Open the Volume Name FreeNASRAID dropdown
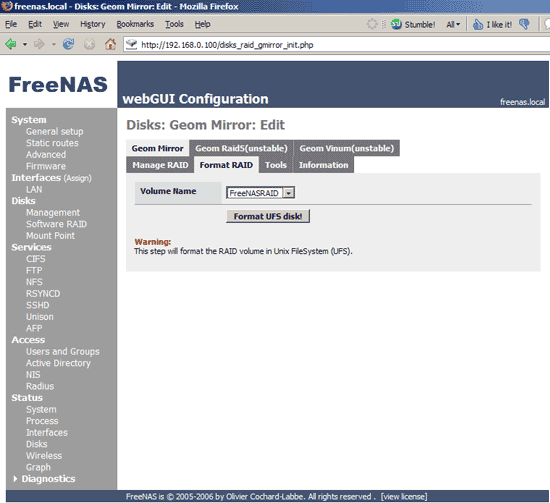Viewport: 550px width, 503px height. [260, 193]
